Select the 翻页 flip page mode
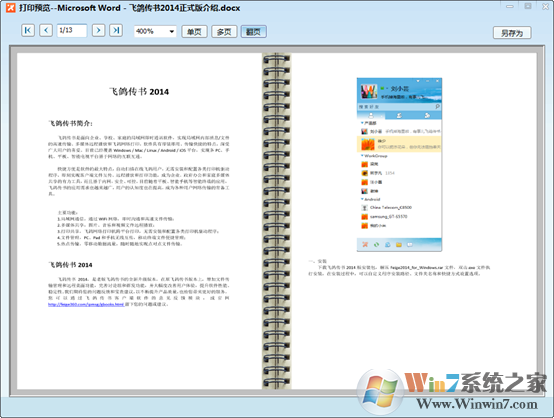The image size is (554, 418). pos(253,32)
